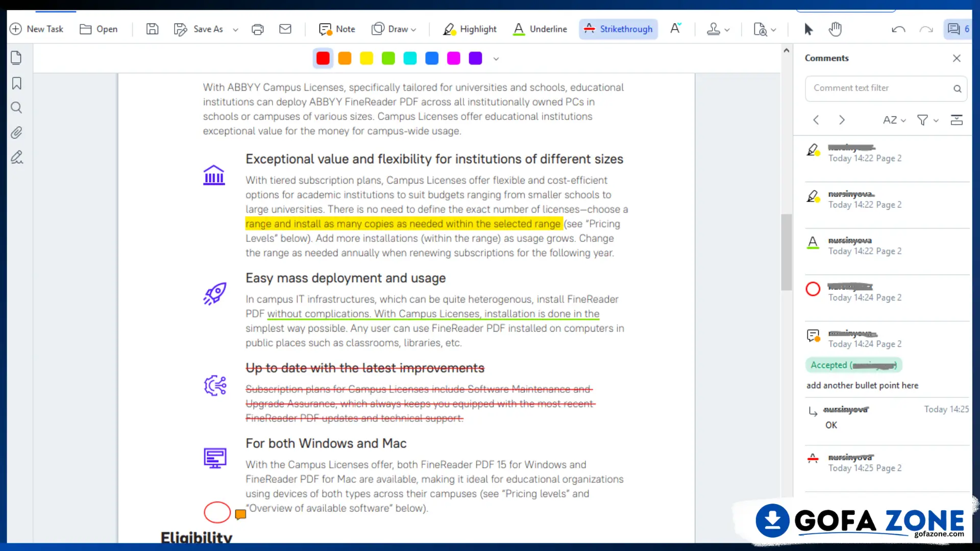
Task: Close the Comments panel
Action: [x=957, y=58]
